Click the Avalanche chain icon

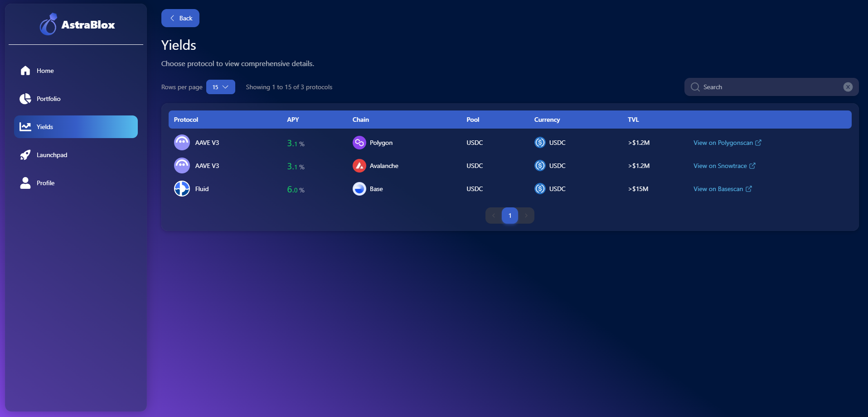tap(359, 165)
